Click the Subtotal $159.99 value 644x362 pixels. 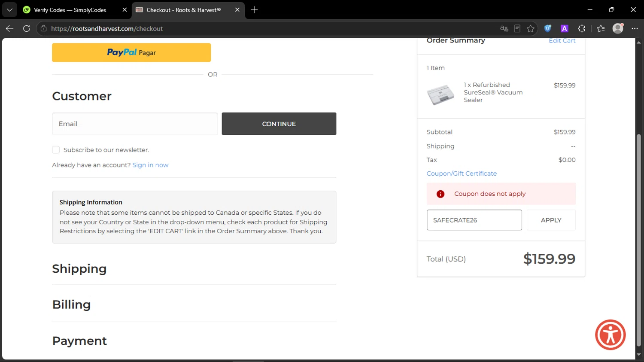pos(565,132)
